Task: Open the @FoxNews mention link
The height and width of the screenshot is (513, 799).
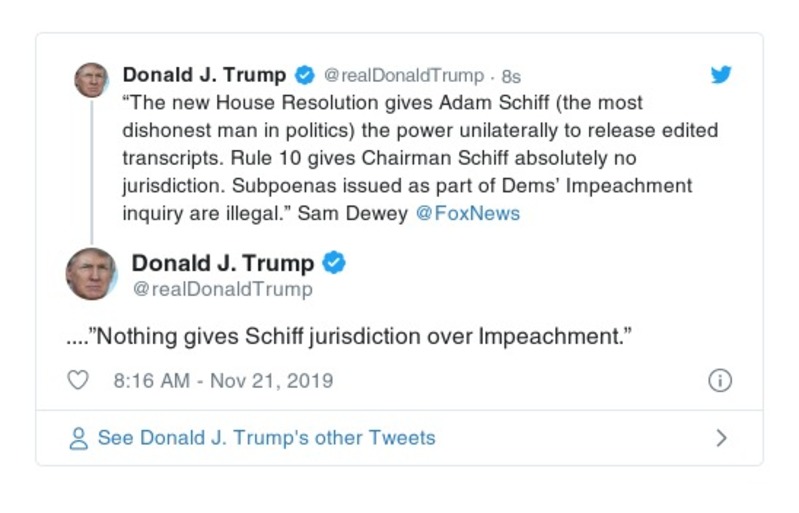Action: [468, 213]
